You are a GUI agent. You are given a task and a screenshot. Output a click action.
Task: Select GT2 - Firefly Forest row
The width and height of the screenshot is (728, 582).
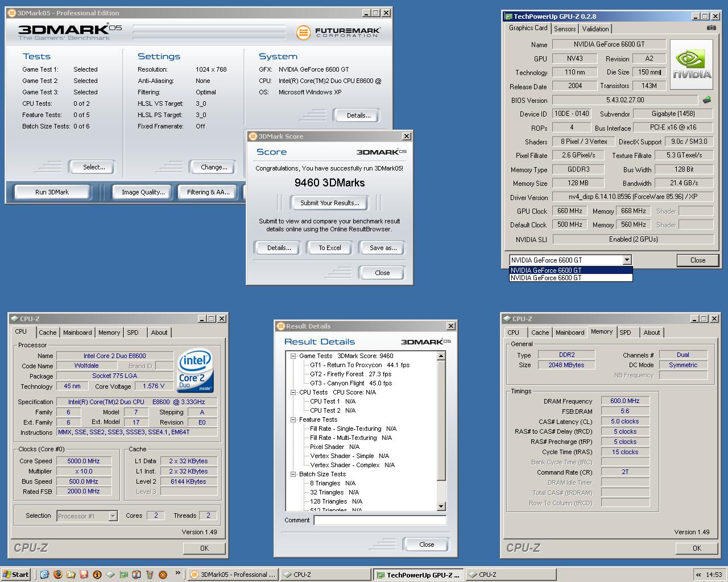(x=350, y=374)
